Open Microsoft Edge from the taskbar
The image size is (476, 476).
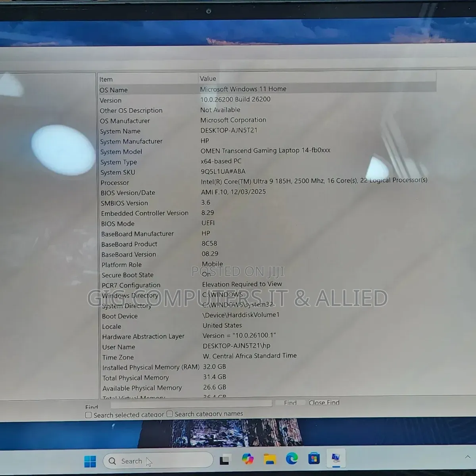292,459
